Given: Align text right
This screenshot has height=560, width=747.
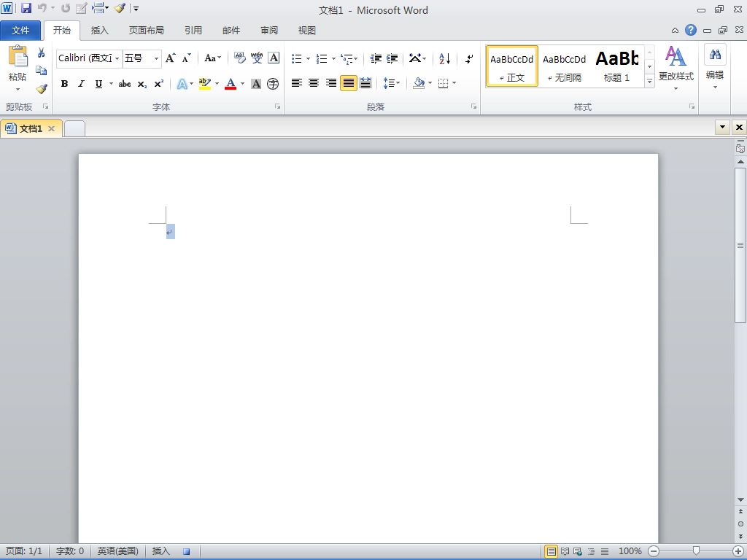Looking at the screenshot, I should coord(330,83).
